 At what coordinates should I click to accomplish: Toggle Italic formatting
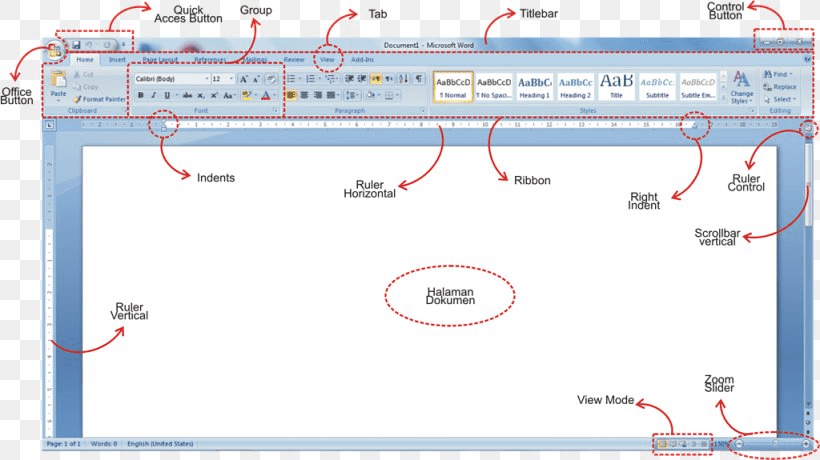click(153, 95)
